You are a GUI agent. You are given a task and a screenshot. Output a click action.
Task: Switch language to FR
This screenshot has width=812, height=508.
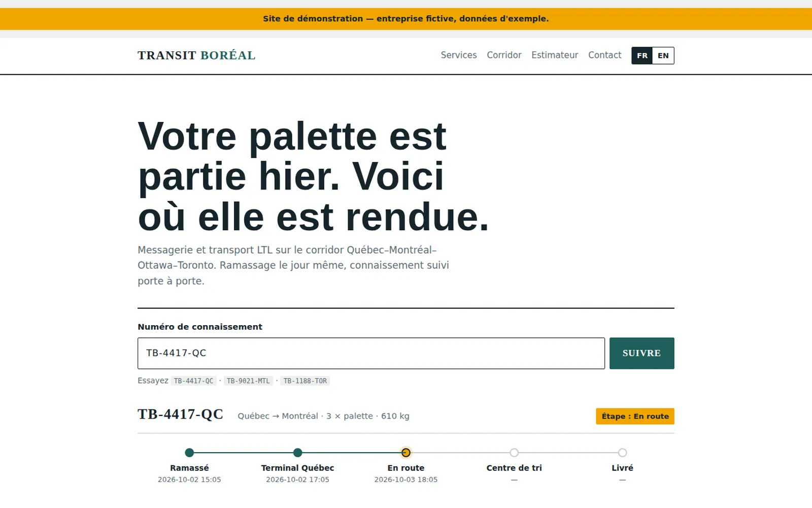click(642, 56)
